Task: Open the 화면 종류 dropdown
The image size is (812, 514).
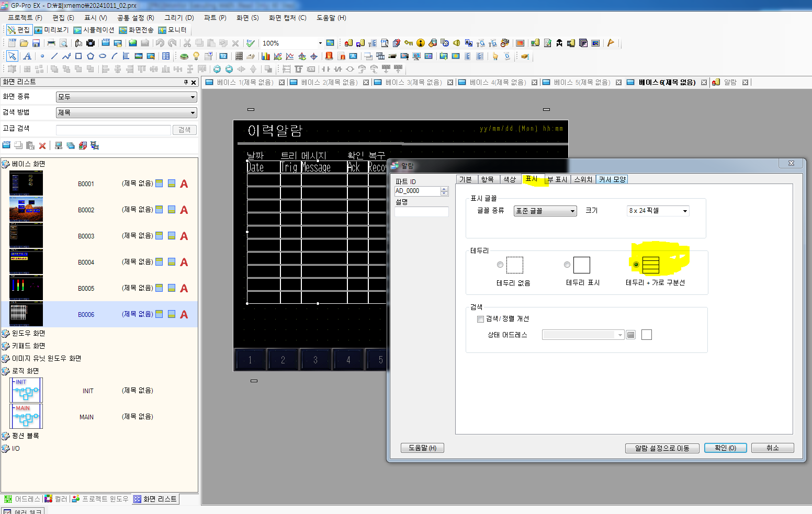Action: (126, 97)
